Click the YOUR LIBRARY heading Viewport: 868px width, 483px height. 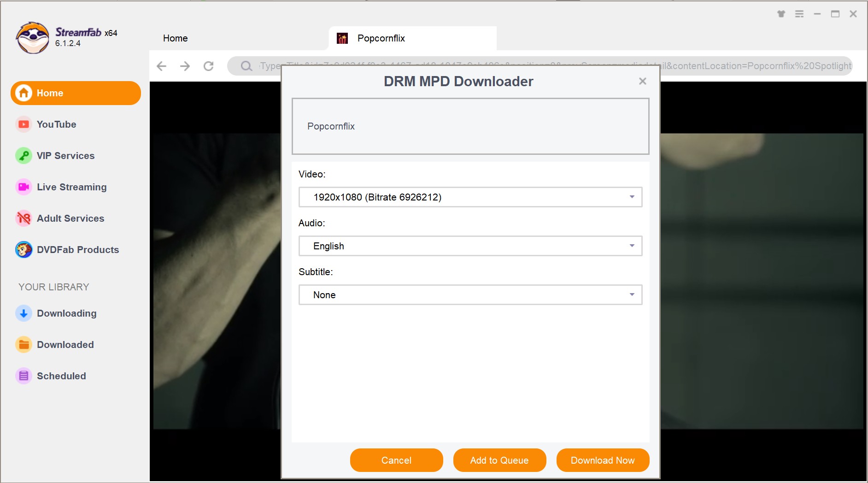(x=54, y=287)
